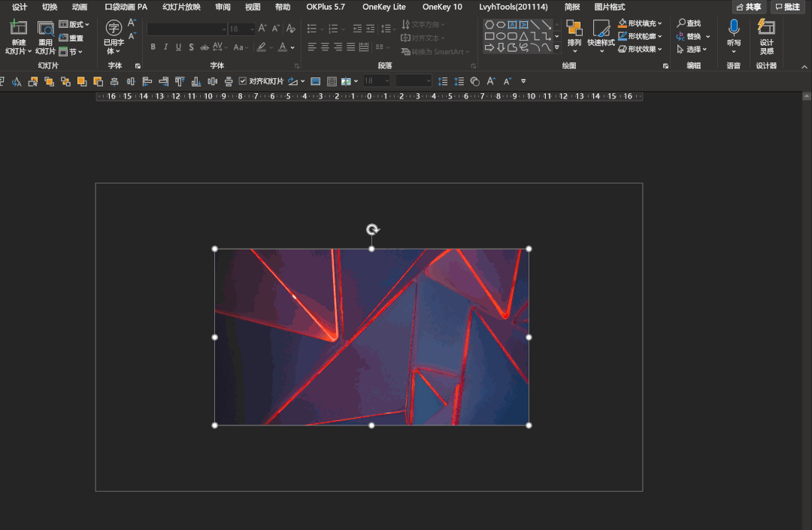This screenshot has height=530, width=812.
Task: Expand the shapes gallery more button
Action: (556, 47)
